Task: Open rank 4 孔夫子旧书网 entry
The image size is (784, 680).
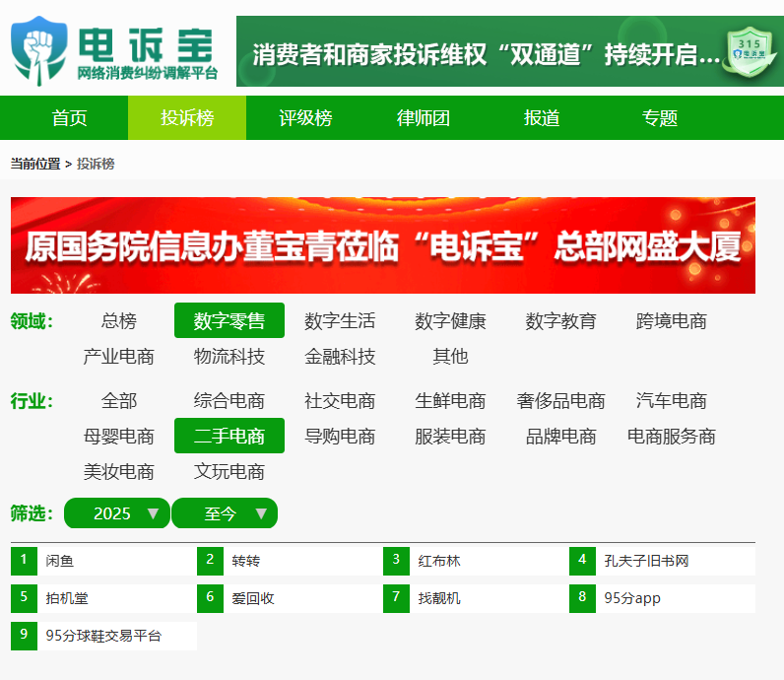Action: [662, 561]
